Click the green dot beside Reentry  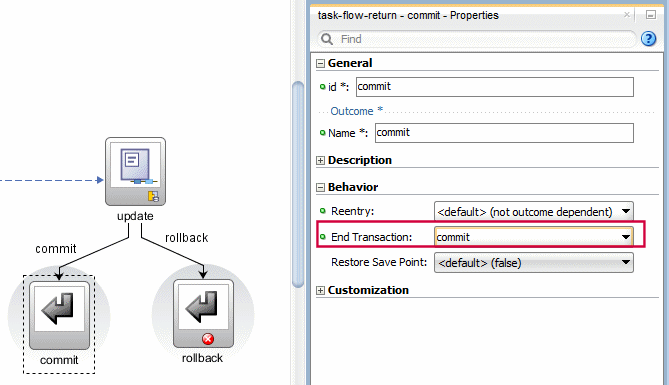(x=323, y=211)
